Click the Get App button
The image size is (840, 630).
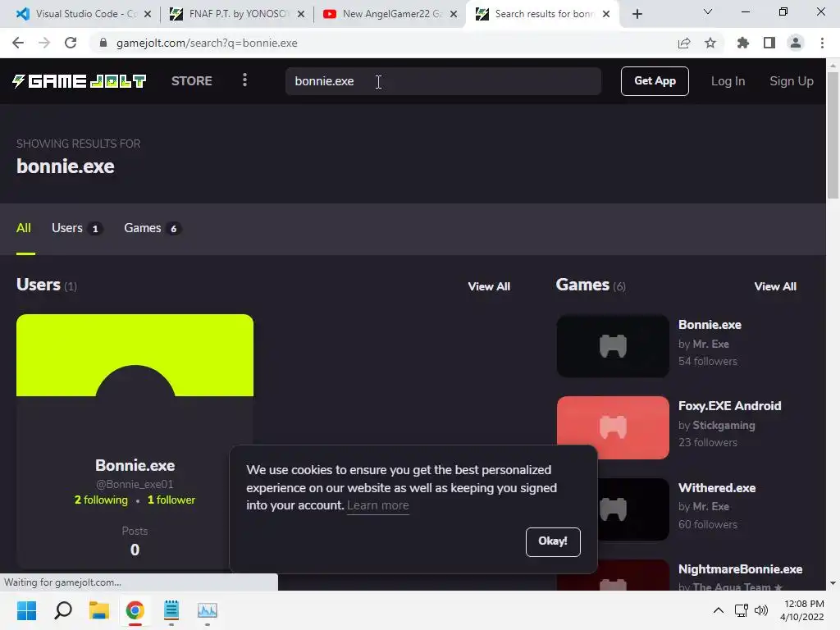tap(655, 81)
